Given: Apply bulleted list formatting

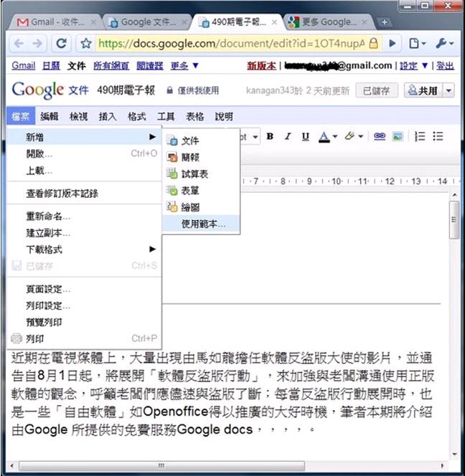Looking at the screenshot, I should [438, 136].
